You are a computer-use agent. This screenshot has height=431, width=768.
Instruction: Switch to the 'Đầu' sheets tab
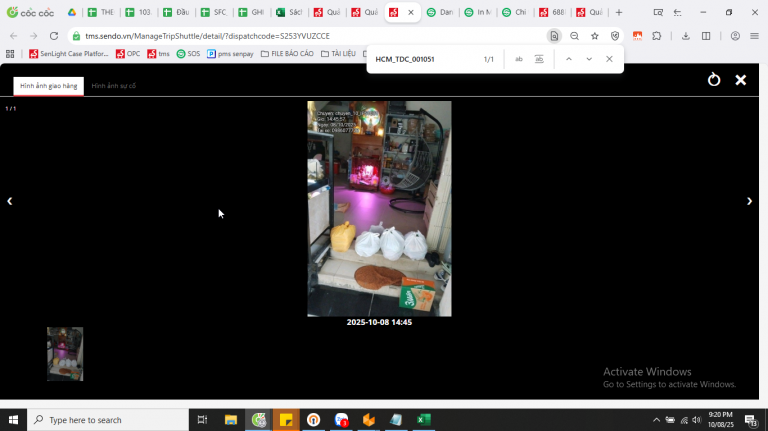pyautogui.click(x=176, y=12)
